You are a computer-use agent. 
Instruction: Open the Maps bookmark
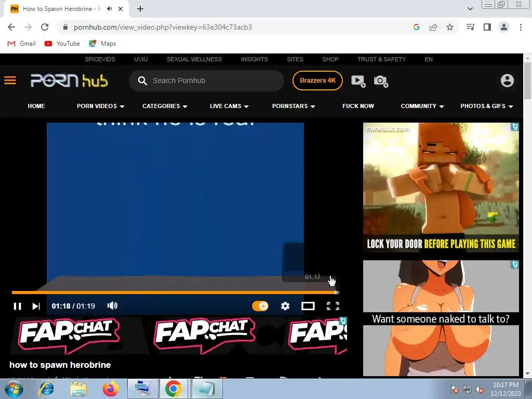pos(102,44)
